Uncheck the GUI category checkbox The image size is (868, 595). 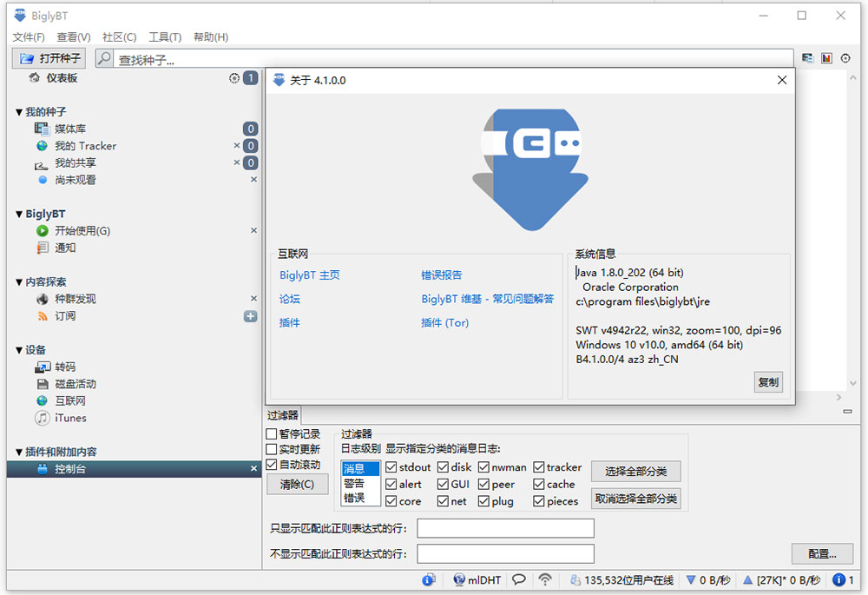(443, 484)
